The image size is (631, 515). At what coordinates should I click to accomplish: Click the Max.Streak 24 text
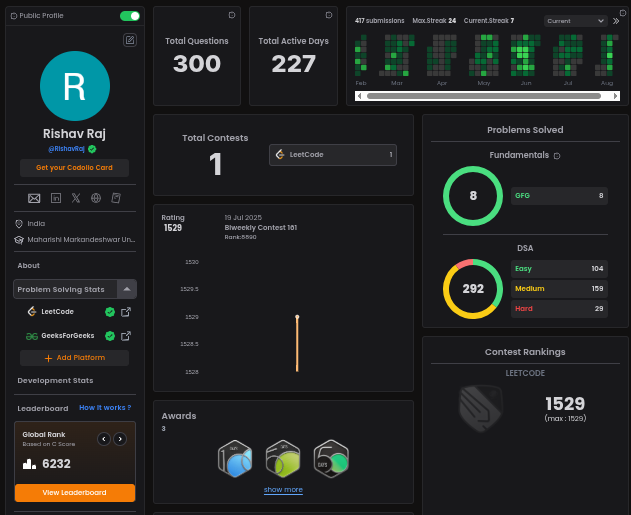tap(434, 21)
